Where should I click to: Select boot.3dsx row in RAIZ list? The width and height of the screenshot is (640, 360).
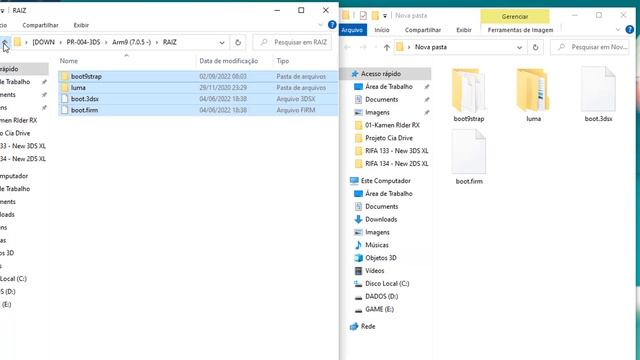tap(198, 99)
